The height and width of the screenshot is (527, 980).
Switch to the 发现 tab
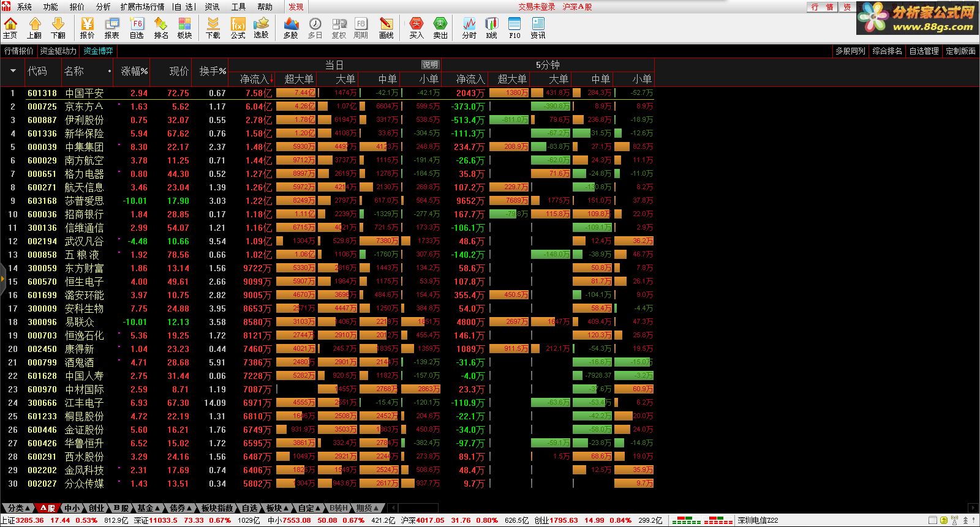click(296, 7)
